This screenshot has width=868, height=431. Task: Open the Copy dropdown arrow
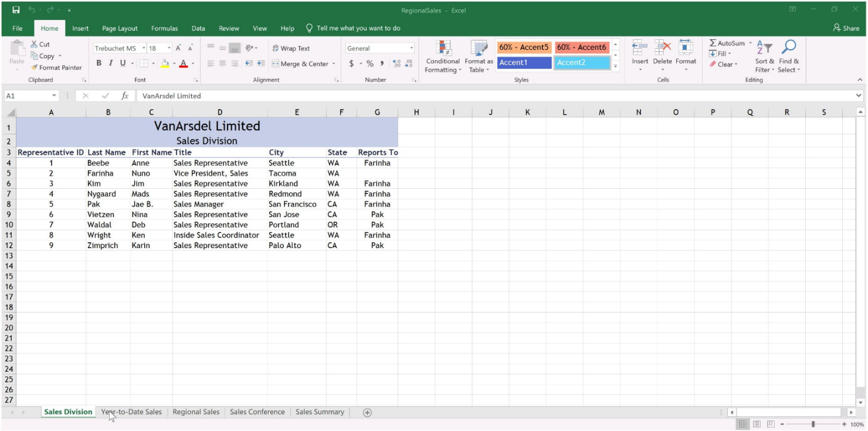60,56
